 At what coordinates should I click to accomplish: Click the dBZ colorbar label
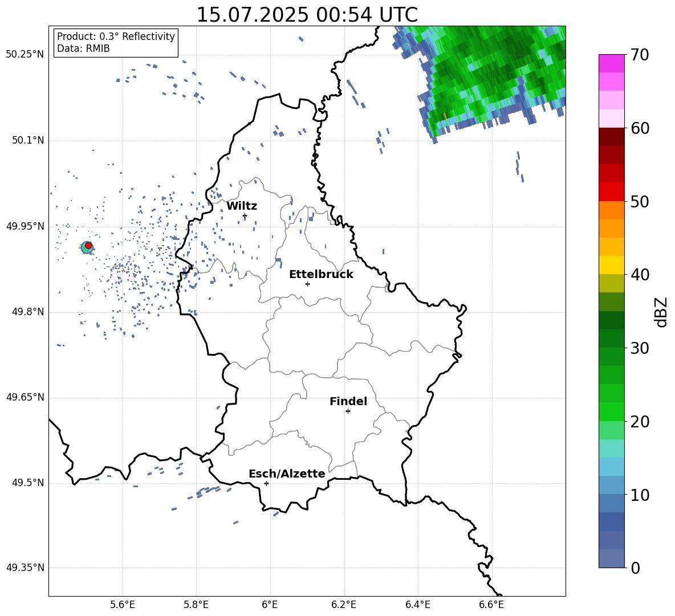[661, 312]
